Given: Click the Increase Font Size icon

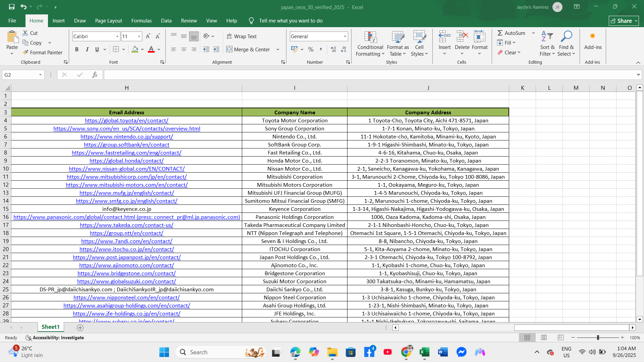Looking at the screenshot, I should [148, 36].
